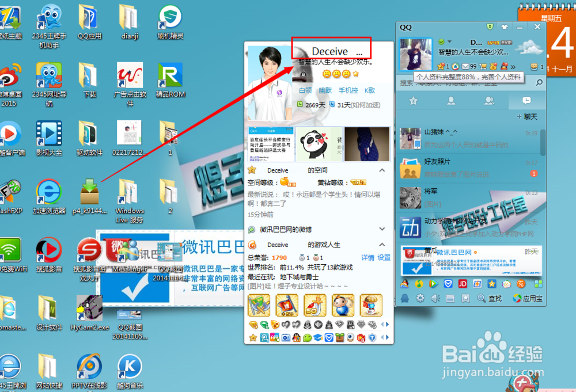
Task: Click the 详情 link in game life section
Action: pyautogui.click(x=367, y=258)
